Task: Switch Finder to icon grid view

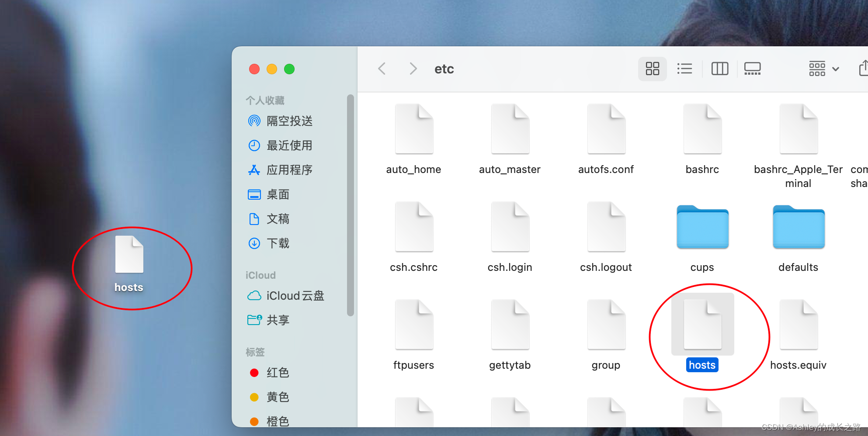Action: click(x=652, y=69)
